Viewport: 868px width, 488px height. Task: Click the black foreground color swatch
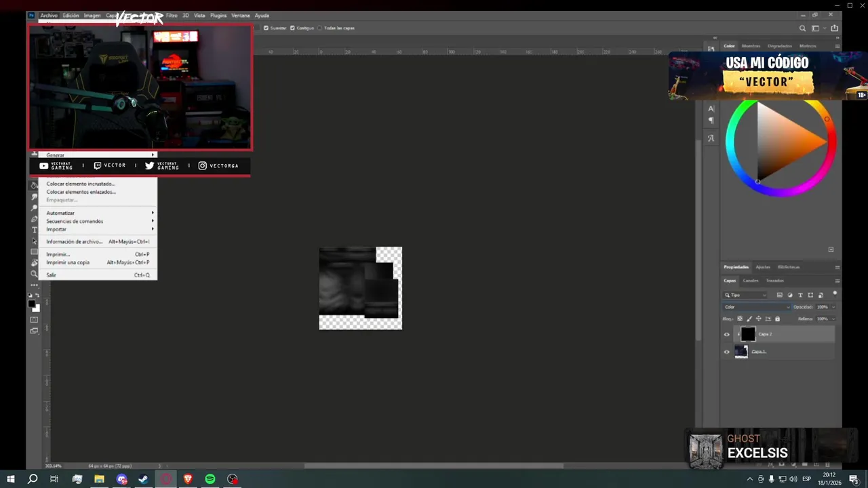(31, 304)
